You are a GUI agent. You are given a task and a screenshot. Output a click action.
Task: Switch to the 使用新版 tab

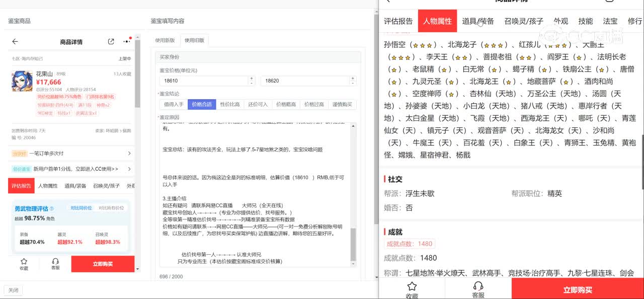point(165,40)
